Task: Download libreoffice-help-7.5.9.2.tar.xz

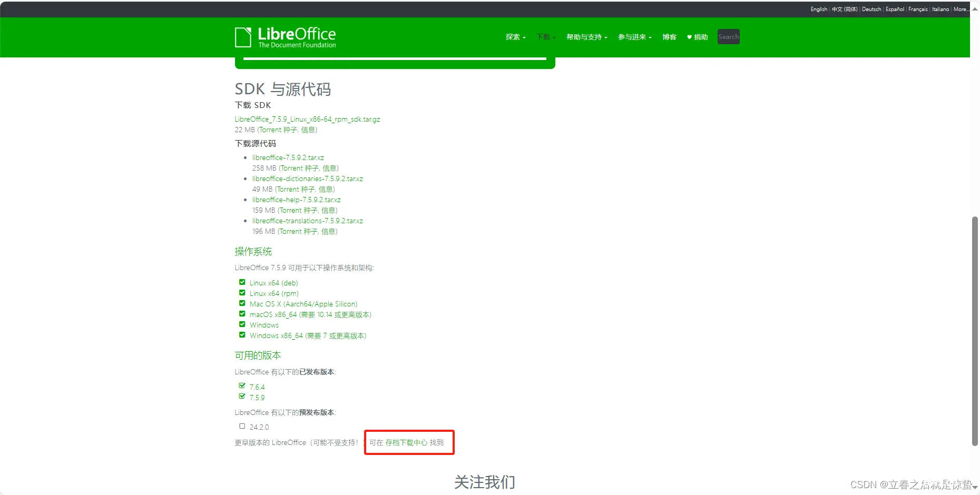Action: pos(296,200)
